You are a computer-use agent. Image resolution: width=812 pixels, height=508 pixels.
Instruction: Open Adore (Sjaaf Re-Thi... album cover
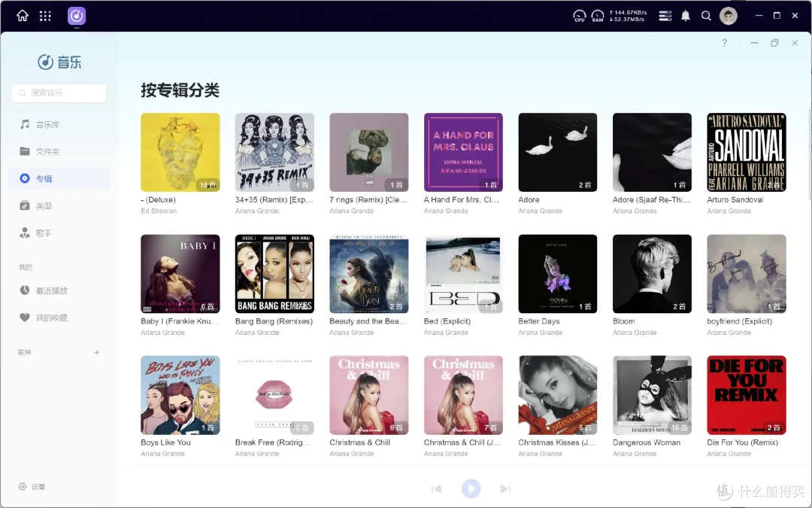(652, 152)
